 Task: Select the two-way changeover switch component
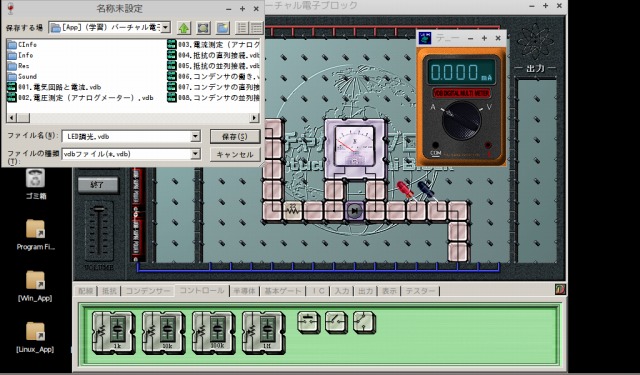[364, 322]
